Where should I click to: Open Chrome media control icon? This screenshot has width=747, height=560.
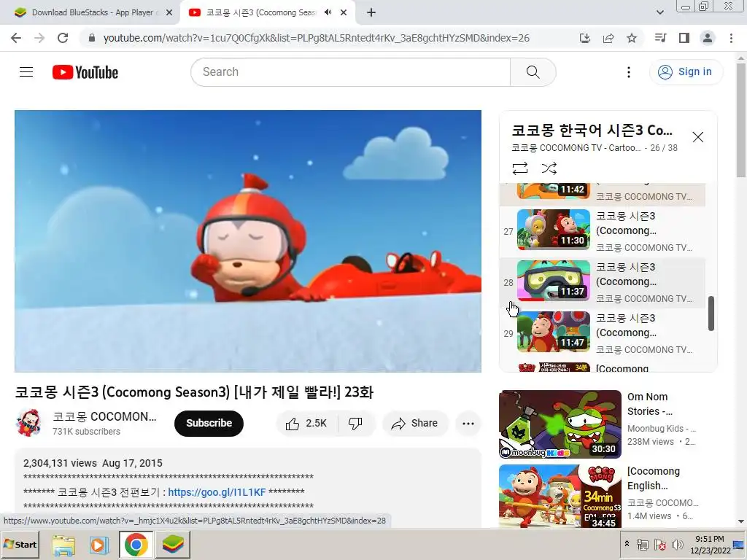[x=660, y=38]
